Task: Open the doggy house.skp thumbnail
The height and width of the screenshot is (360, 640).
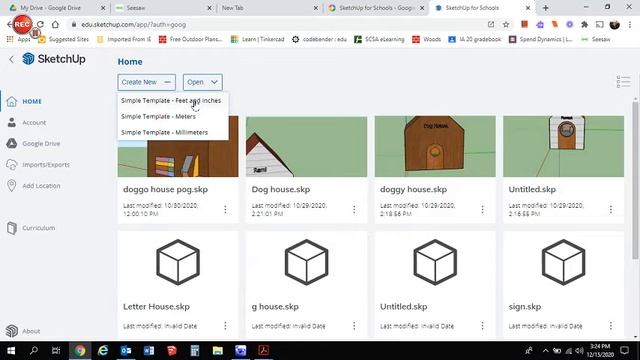Action: click(435, 147)
